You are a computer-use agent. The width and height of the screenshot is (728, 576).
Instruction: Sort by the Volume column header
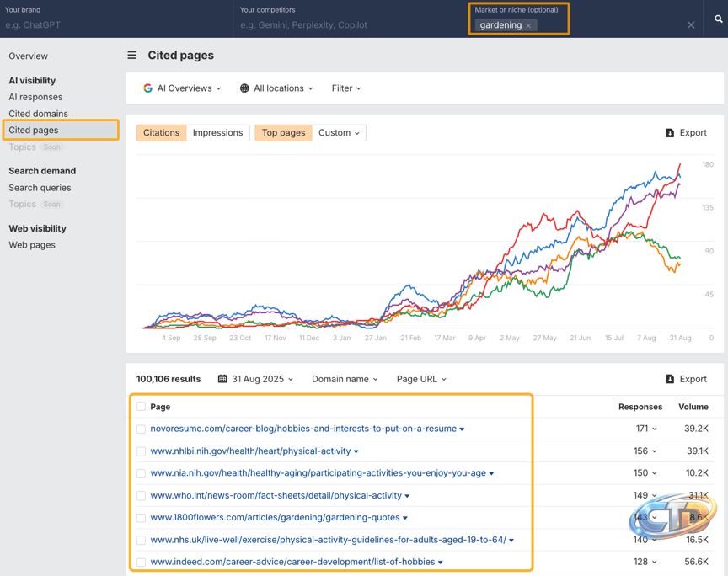point(693,407)
